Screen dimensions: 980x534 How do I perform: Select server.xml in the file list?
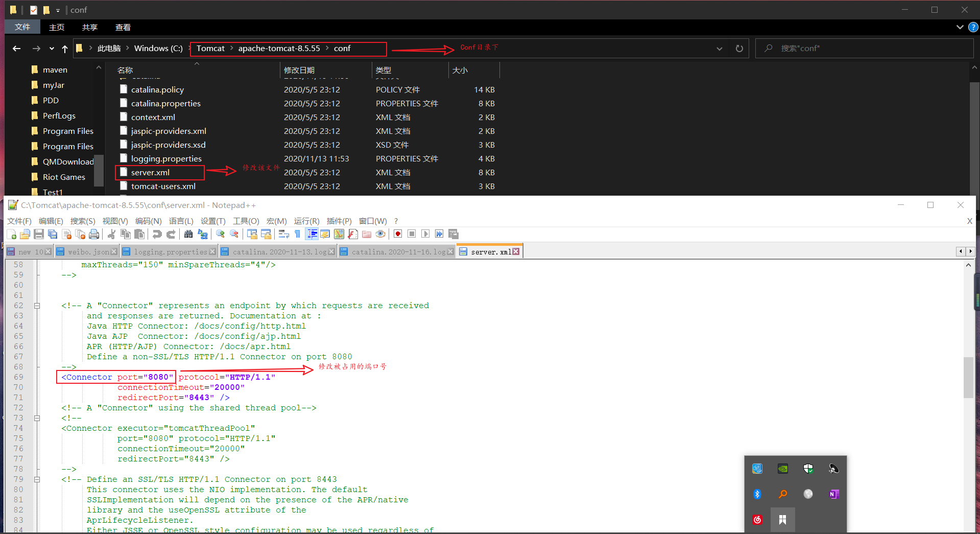click(x=150, y=173)
